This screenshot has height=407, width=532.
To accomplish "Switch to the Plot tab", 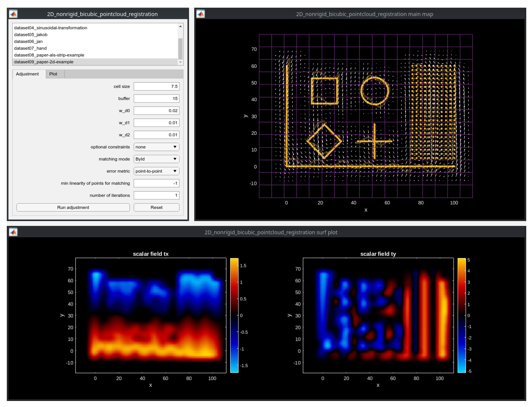I will (53, 74).
